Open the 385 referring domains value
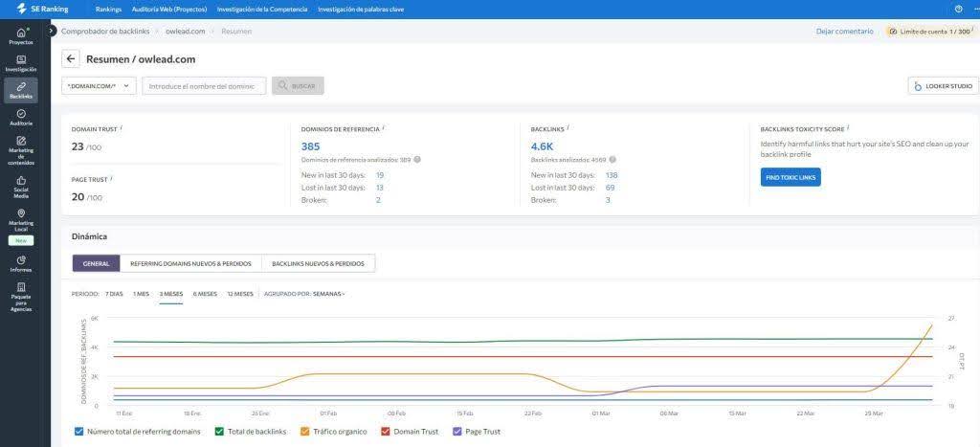The image size is (980, 447). 310,146
